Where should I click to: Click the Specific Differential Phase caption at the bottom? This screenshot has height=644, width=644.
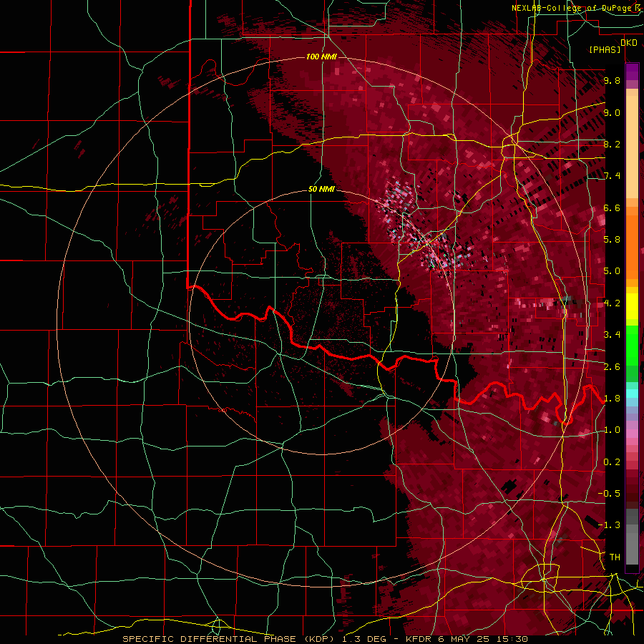tap(326, 639)
